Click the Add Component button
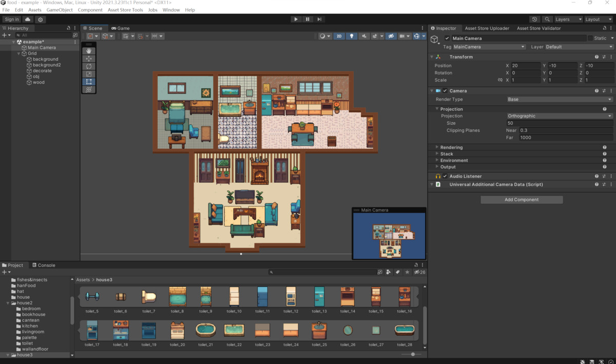The height and width of the screenshot is (364, 616). pos(522,200)
